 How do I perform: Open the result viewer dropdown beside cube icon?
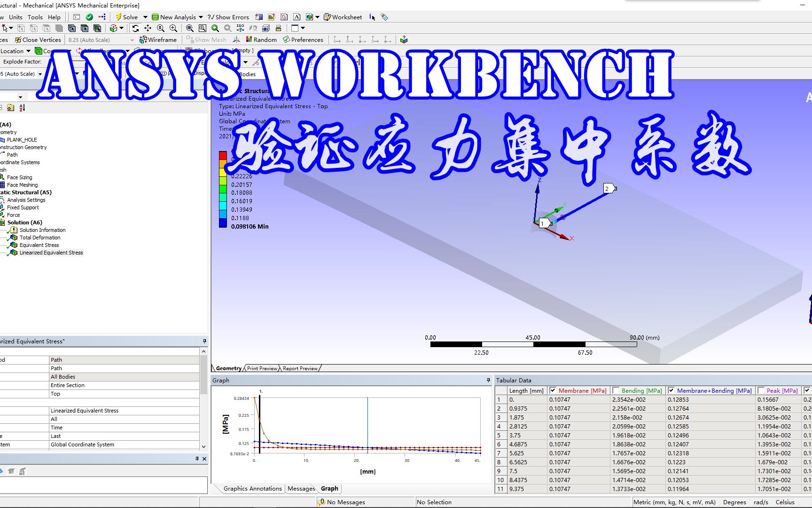(x=317, y=17)
